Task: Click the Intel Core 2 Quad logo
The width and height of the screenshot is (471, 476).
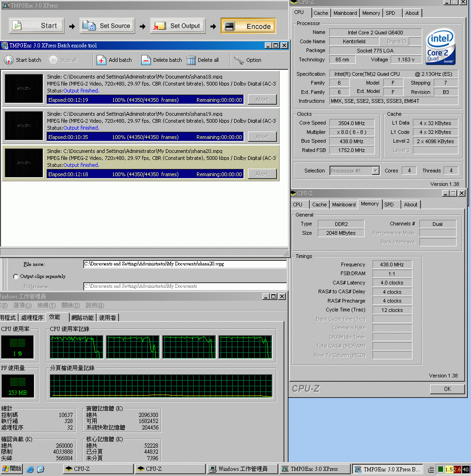Action: tap(440, 46)
